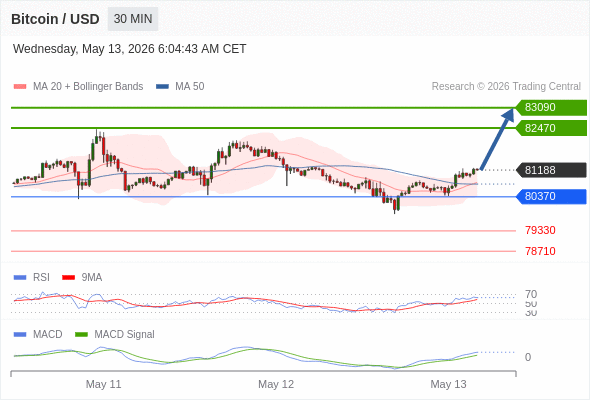Toggle the 9MA red legend entry
The image size is (590, 400).
[82, 277]
